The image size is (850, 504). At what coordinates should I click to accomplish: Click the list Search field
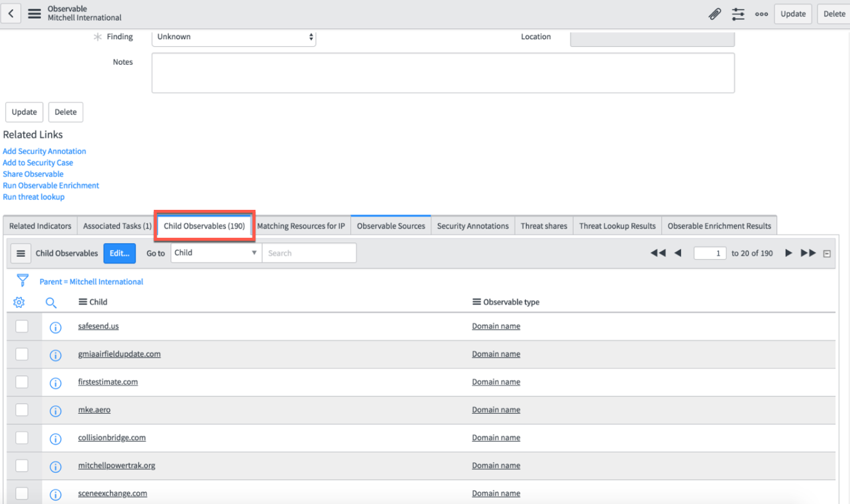click(x=309, y=253)
